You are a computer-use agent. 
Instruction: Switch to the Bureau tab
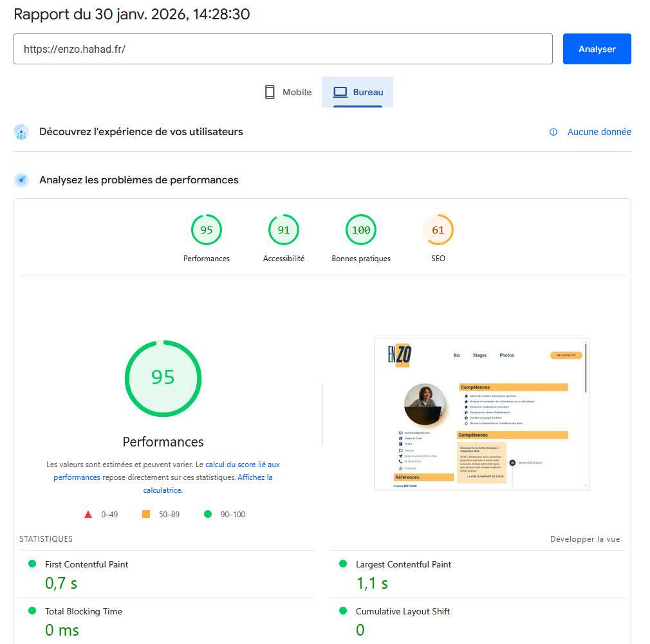click(x=358, y=92)
